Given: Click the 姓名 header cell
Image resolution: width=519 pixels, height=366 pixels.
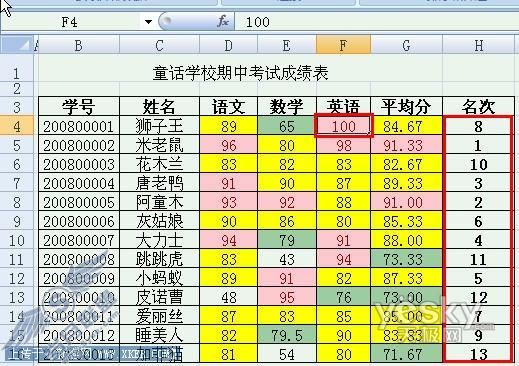Looking at the screenshot, I should [x=159, y=106].
